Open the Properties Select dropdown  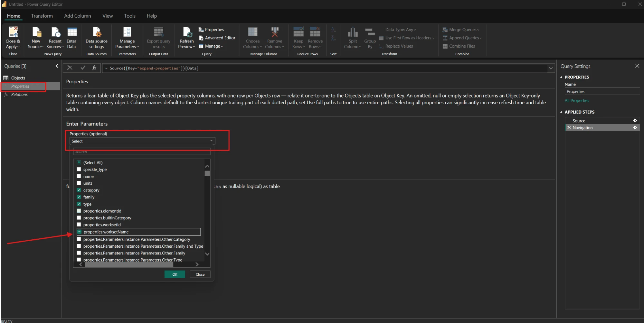[x=142, y=141]
